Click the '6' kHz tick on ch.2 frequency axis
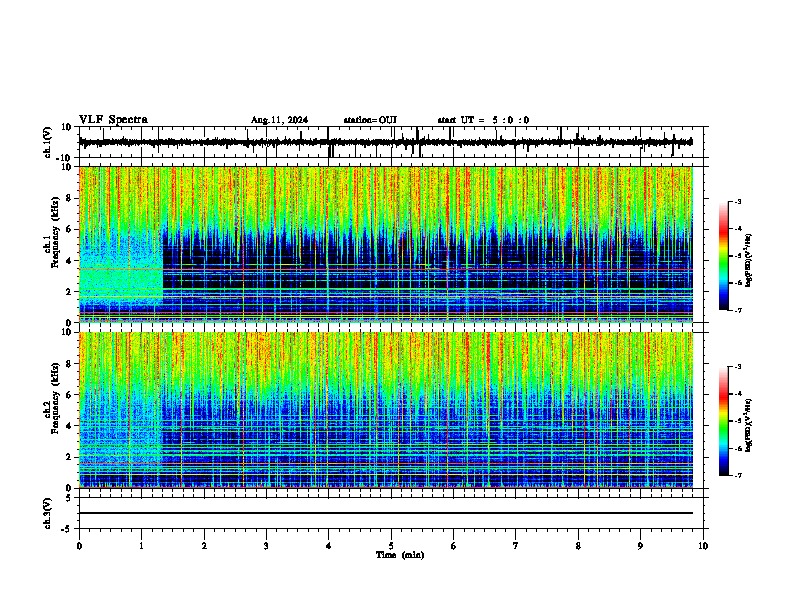 pyautogui.click(x=69, y=394)
